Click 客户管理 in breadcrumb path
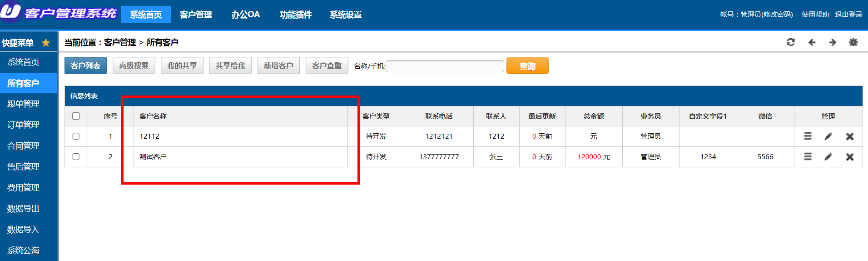This screenshot has width=868, height=261. (x=120, y=42)
